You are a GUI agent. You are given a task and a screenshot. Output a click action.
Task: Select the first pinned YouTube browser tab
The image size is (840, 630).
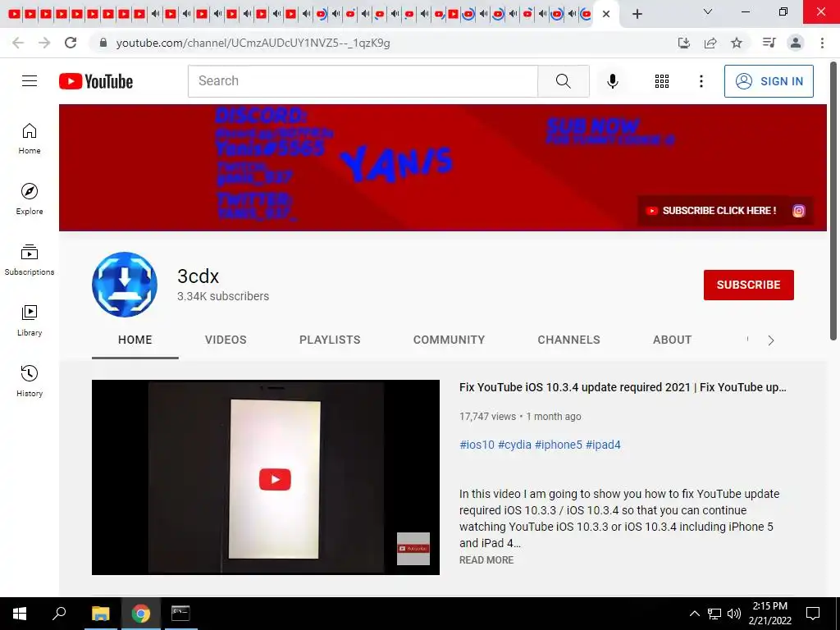click(x=15, y=14)
